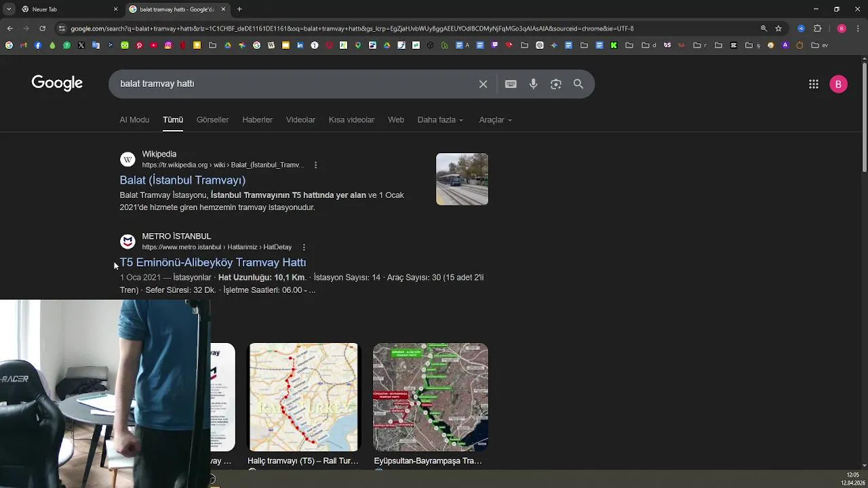Image resolution: width=868 pixels, height=488 pixels.
Task: Open the tab search dropdown arrow
Action: pyautogui.click(x=9, y=9)
